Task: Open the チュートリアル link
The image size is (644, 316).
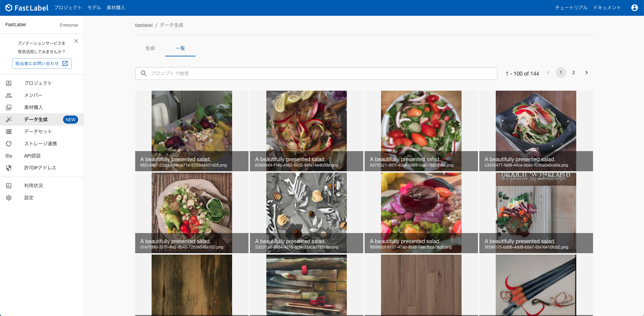Action: 571,8
